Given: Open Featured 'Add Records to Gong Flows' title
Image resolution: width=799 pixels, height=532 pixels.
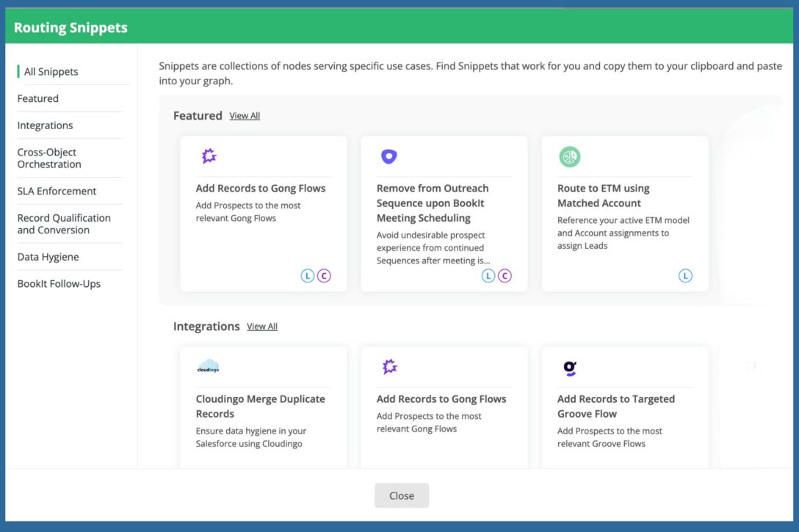Looking at the screenshot, I should 261,189.
